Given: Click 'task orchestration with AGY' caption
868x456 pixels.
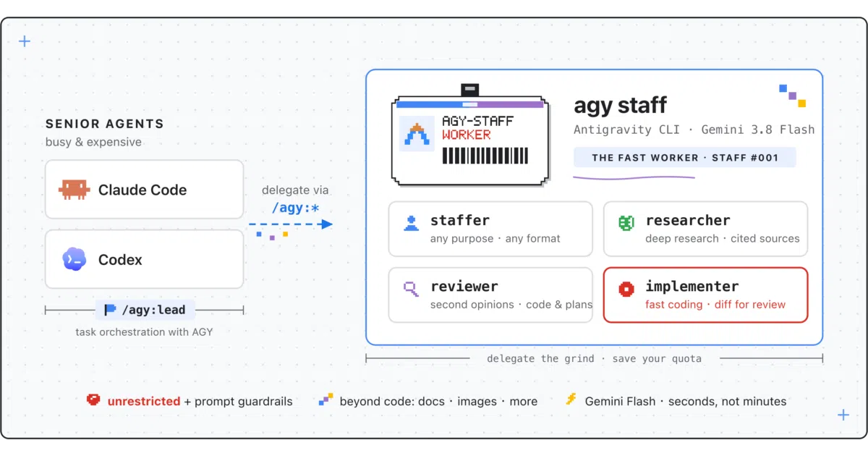Looking at the screenshot, I should [x=144, y=332].
